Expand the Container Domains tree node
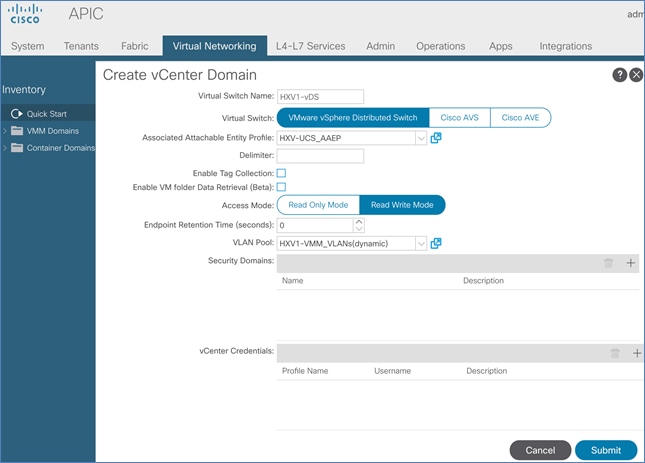This screenshot has width=645, height=463. 5,148
